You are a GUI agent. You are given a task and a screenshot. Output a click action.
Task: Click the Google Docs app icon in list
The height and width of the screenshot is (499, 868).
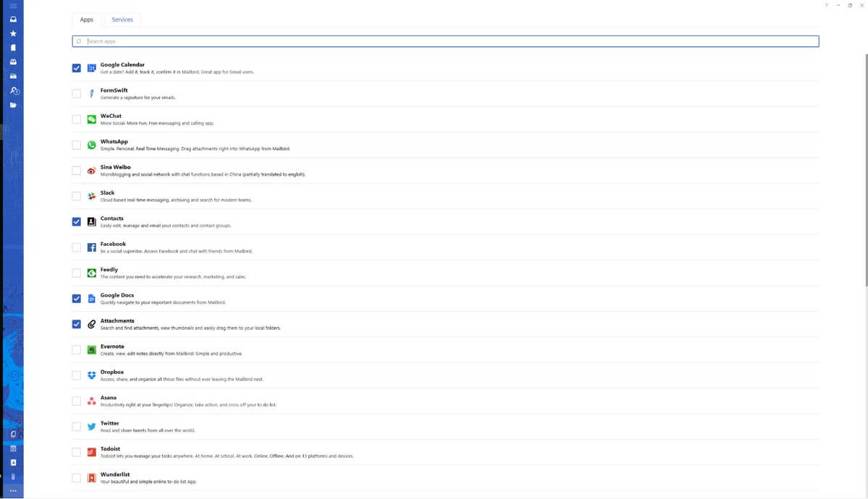(x=92, y=299)
